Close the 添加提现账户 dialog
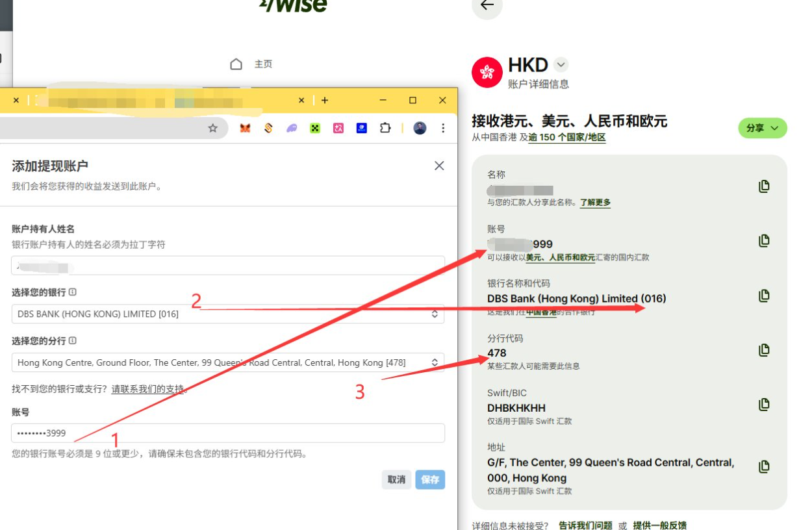Image resolution: width=812 pixels, height=530 pixels. 439,166
